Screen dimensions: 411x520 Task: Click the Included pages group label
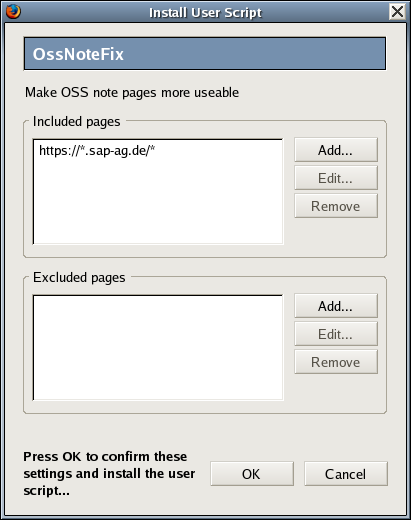[x=76, y=122]
